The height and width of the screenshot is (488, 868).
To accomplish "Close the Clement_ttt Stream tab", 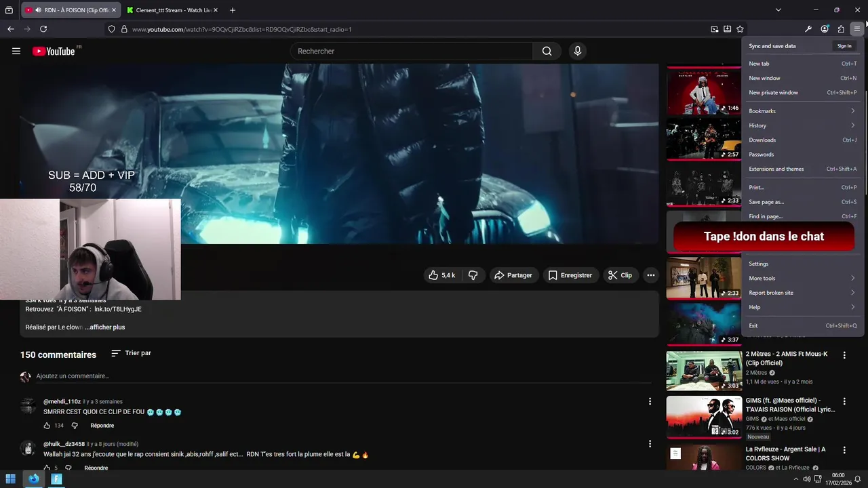I will (x=216, y=10).
